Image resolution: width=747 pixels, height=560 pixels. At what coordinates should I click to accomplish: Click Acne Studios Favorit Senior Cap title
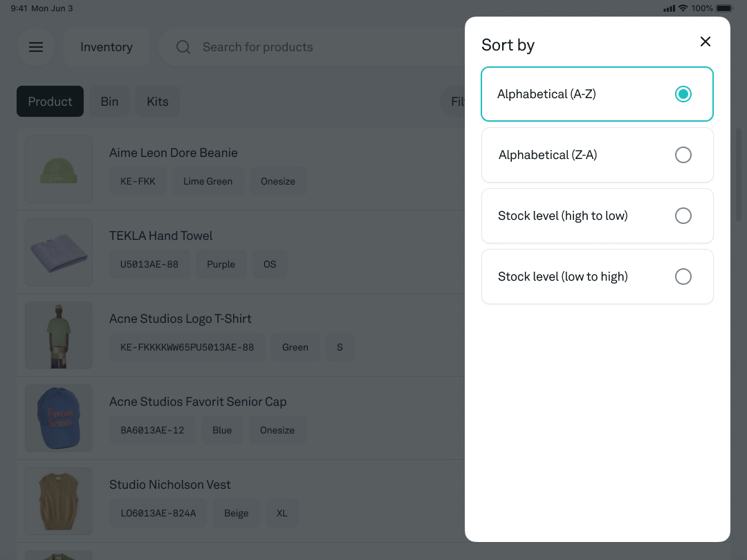pyautogui.click(x=198, y=402)
